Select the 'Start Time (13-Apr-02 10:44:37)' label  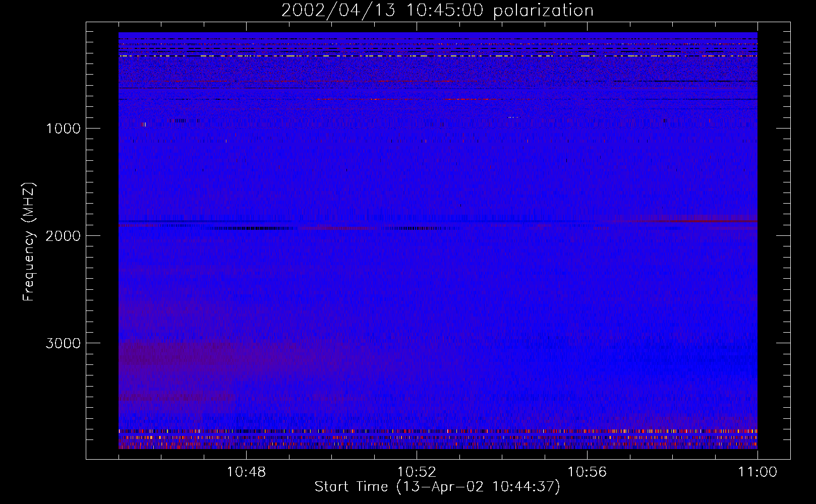[437, 487]
